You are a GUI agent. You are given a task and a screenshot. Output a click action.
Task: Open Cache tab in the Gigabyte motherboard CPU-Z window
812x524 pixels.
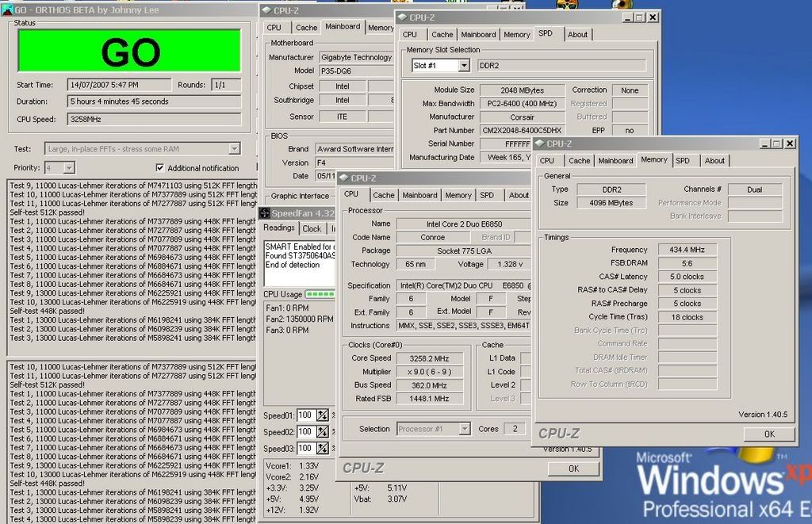pyautogui.click(x=306, y=28)
